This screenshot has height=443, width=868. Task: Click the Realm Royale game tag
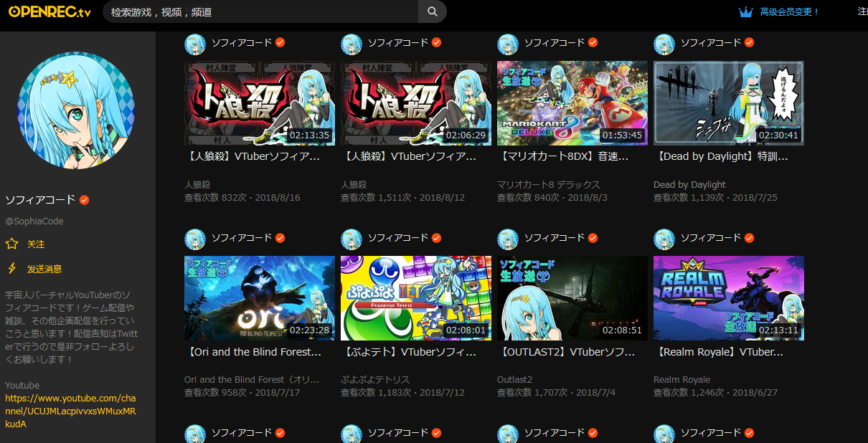[x=681, y=379]
